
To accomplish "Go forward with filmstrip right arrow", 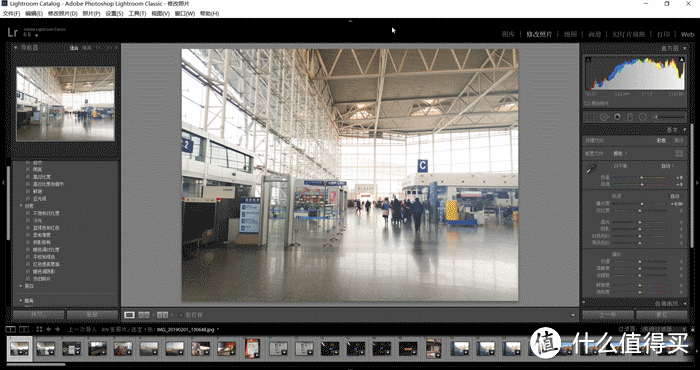I will pos(58,329).
